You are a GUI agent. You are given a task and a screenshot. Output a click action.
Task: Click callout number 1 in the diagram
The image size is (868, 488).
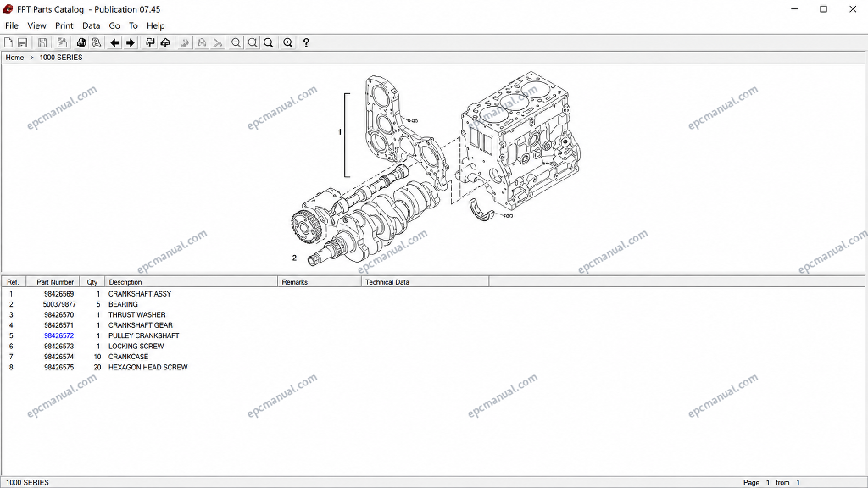pyautogui.click(x=339, y=131)
